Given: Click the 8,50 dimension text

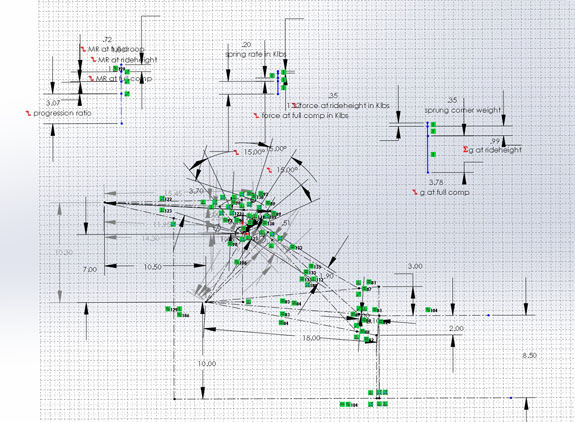Looking at the screenshot, I should 530,356.
